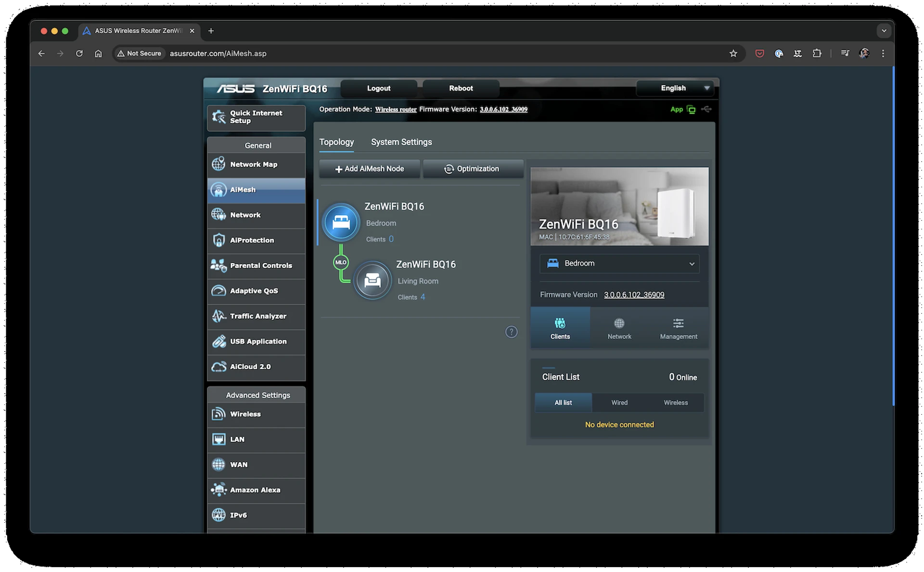Viewport: 924px width, 572px height.
Task: Switch to the Topology tab
Action: coord(336,142)
